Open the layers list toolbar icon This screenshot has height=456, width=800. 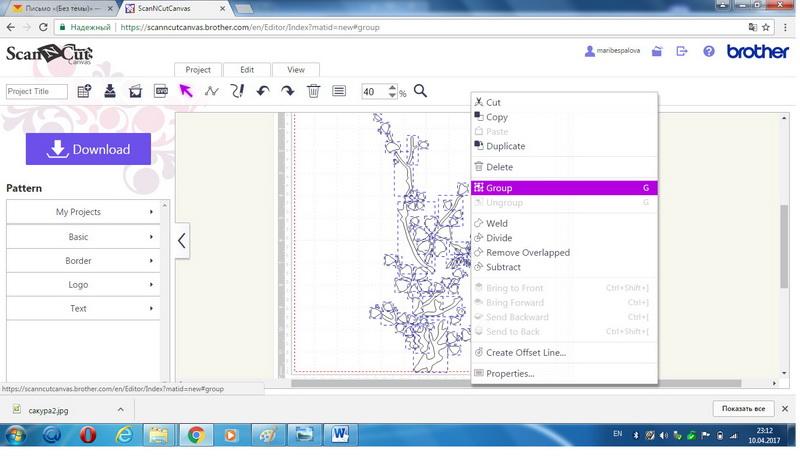[339, 91]
